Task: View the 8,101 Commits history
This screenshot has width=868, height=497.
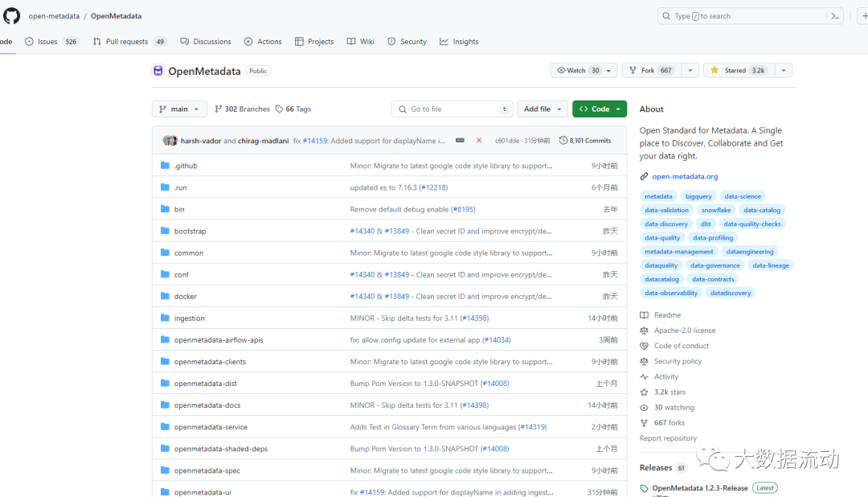Action: click(x=585, y=140)
